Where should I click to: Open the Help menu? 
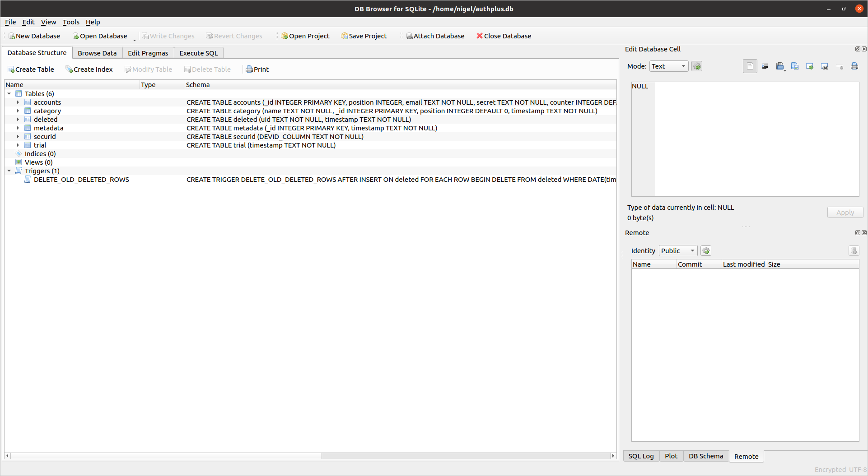(x=93, y=22)
